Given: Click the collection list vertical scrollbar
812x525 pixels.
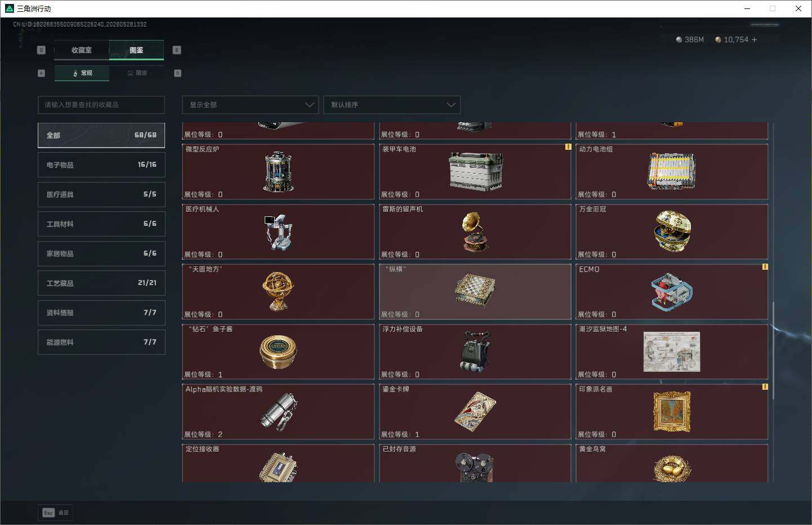Looking at the screenshot, I should 773,350.
